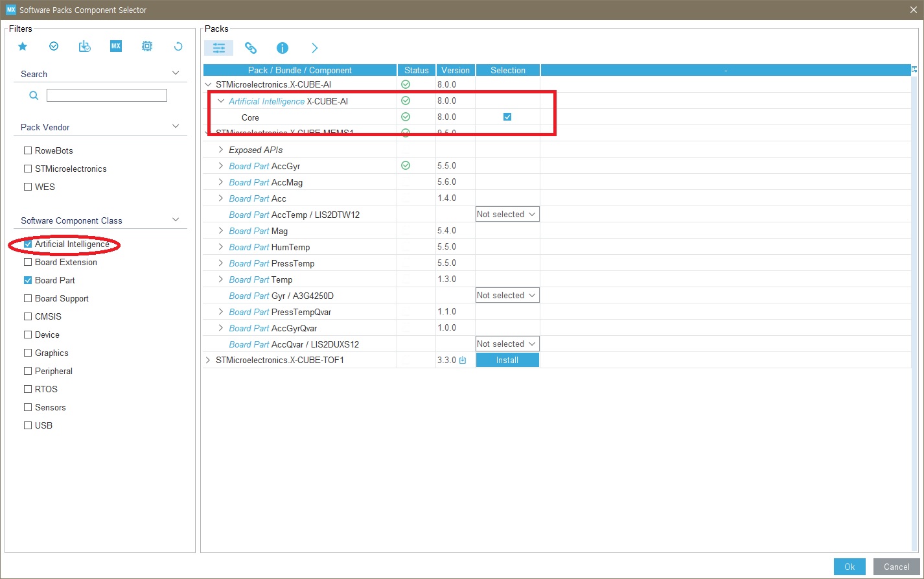
Task: Expand the Exposed APIs row
Action: (221, 149)
